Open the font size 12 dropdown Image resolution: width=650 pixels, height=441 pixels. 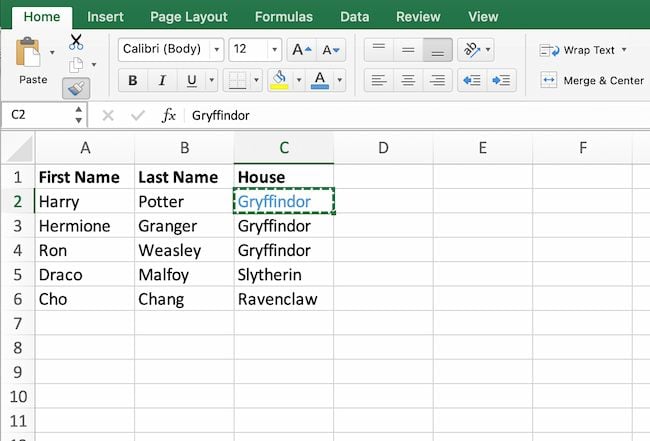coord(274,50)
